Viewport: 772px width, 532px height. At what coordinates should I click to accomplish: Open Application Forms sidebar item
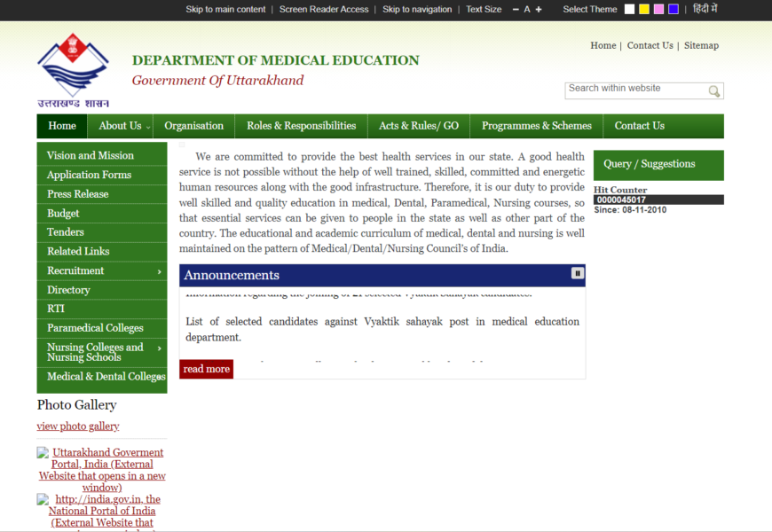point(102,175)
